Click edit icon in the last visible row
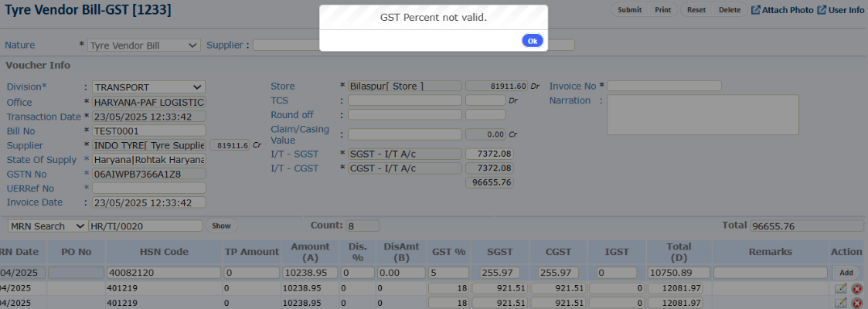 click(841, 302)
